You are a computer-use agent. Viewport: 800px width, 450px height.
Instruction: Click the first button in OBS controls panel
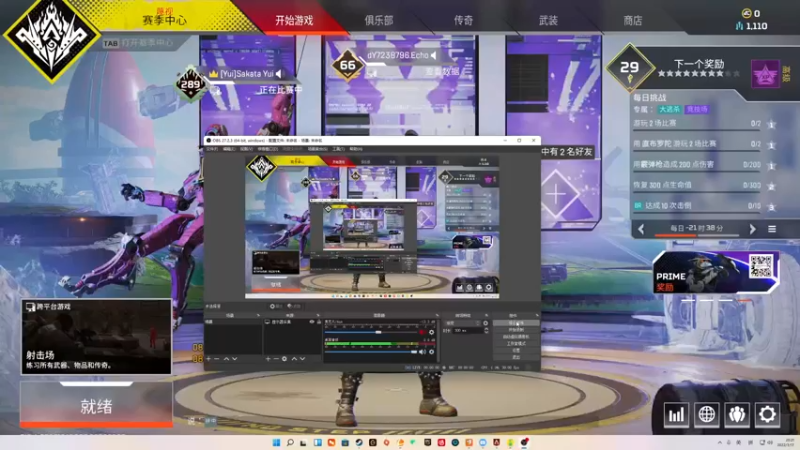[x=516, y=322]
